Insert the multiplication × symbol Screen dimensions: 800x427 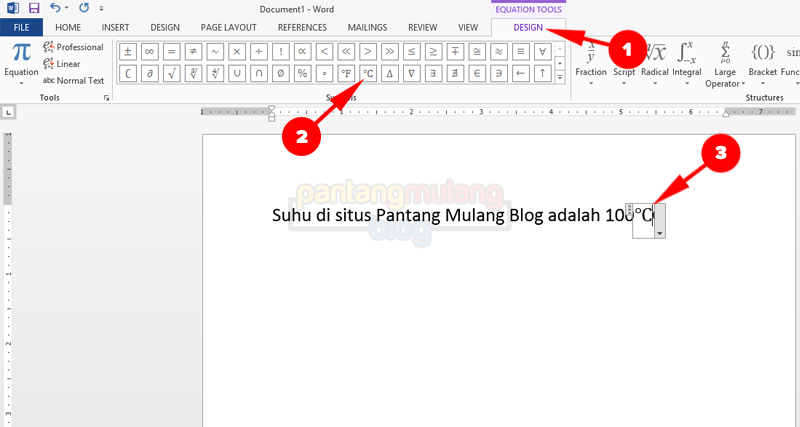pos(237,52)
